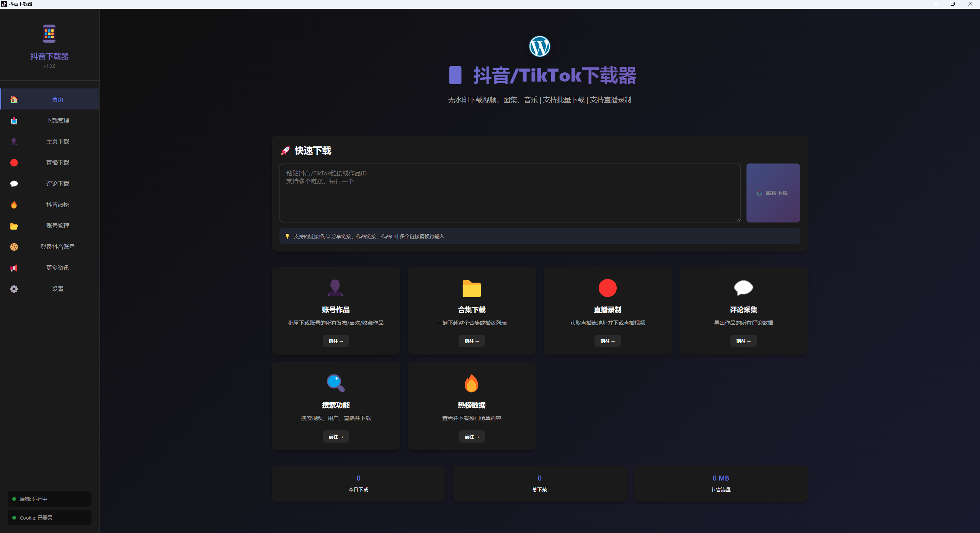Click the 抖音下载器 sidebar title
Image resolution: width=980 pixels, height=533 pixels.
point(49,56)
